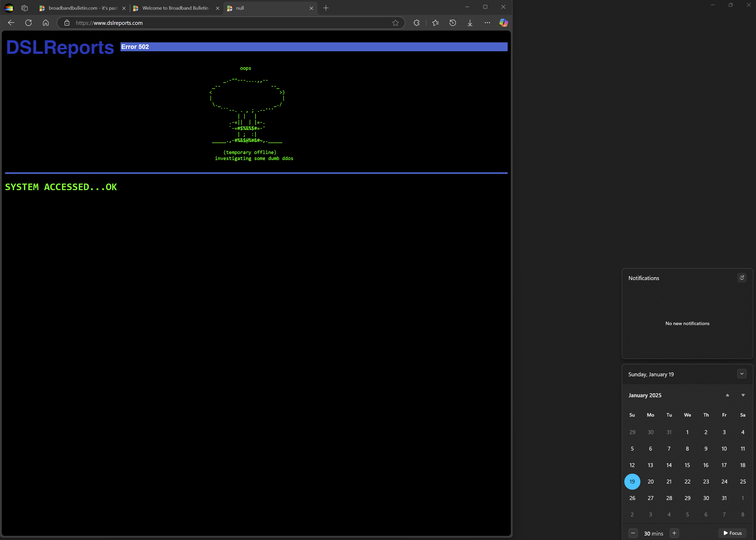Image resolution: width=756 pixels, height=540 pixels.
Task: Click the SYSTEM ACCESSED...OK text
Action: (x=61, y=187)
